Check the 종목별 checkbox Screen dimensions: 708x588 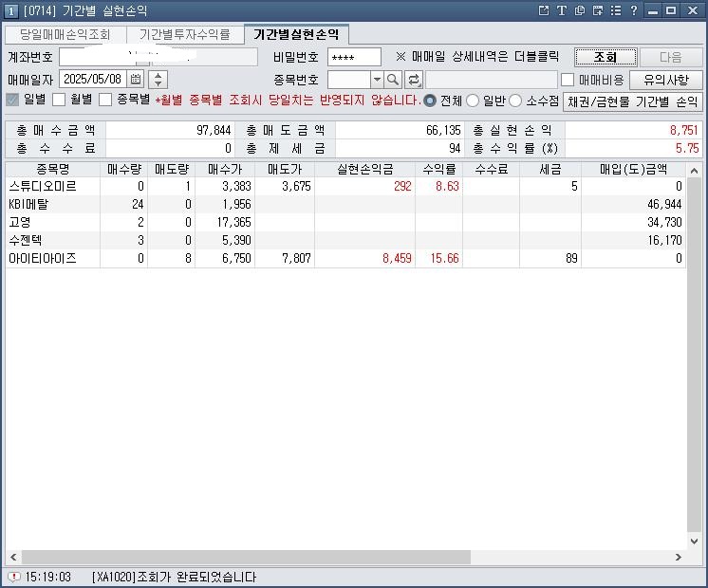point(105,100)
